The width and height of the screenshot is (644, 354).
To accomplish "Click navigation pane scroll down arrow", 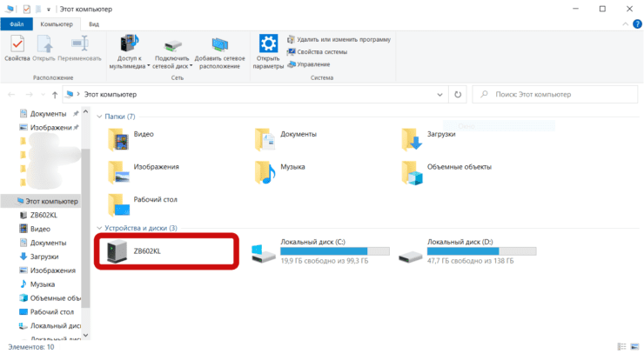I will tap(85, 335).
